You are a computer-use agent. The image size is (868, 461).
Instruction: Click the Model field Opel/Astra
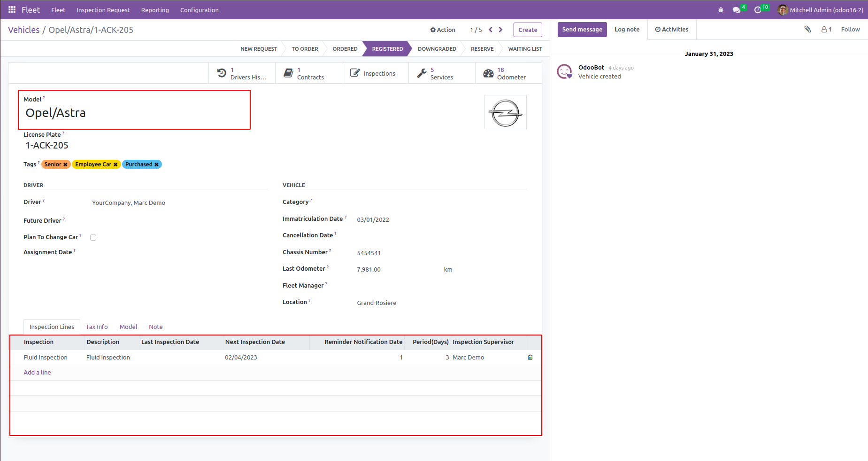point(55,113)
